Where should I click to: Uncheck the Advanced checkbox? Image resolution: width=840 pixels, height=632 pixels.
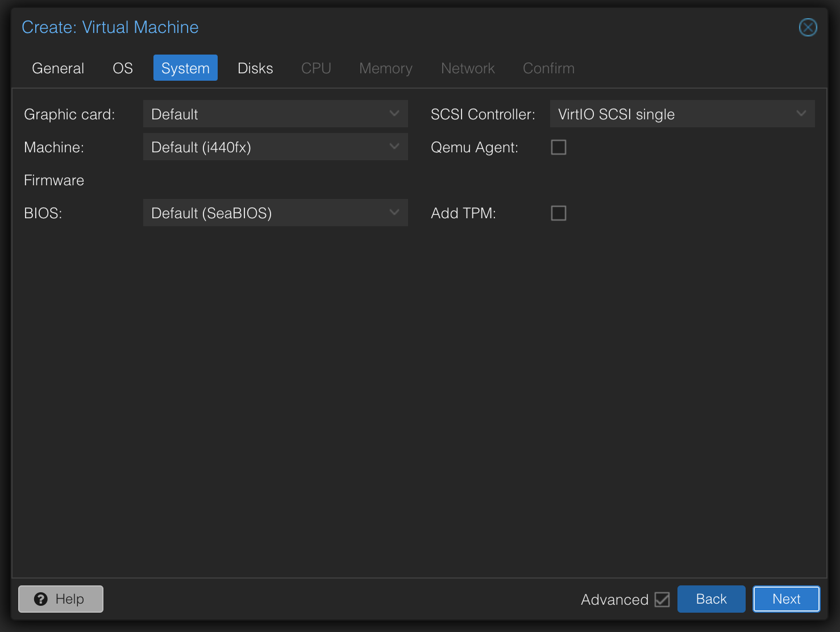tap(663, 599)
